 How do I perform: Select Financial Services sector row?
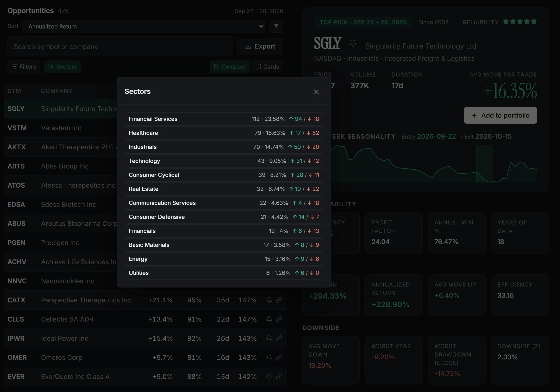point(224,119)
